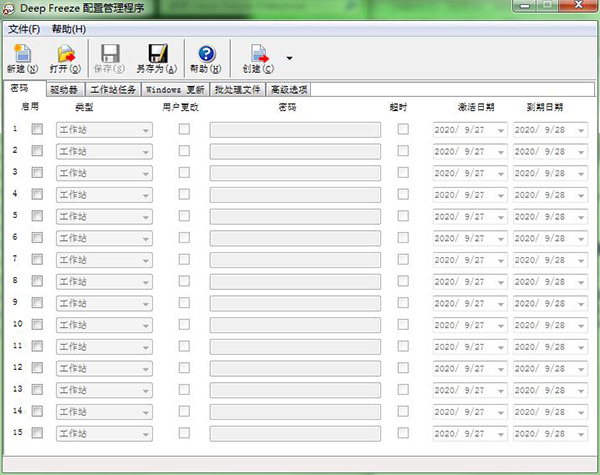Toggle 超时 checkbox in row 14
Image resolution: width=600 pixels, height=475 pixels.
[x=403, y=411]
